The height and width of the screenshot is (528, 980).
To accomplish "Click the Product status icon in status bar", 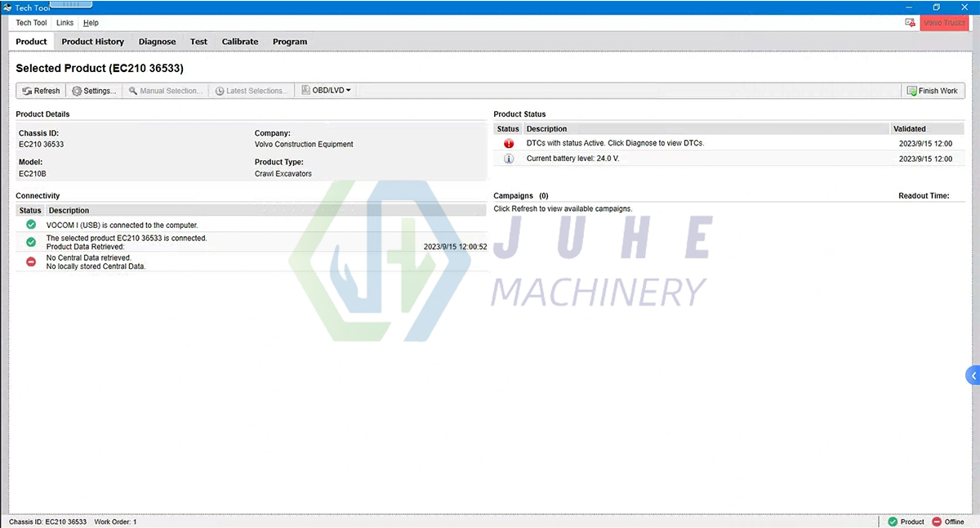I will pyautogui.click(x=893, y=521).
